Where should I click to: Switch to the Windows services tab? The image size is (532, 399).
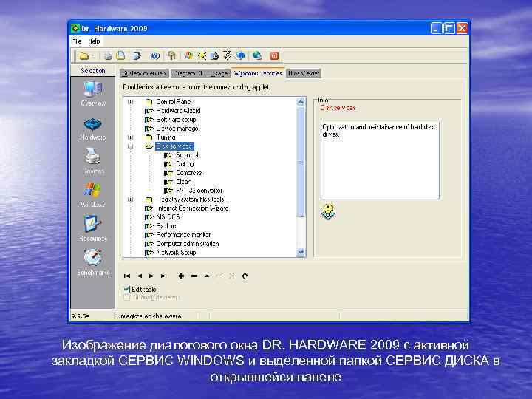click(x=258, y=73)
